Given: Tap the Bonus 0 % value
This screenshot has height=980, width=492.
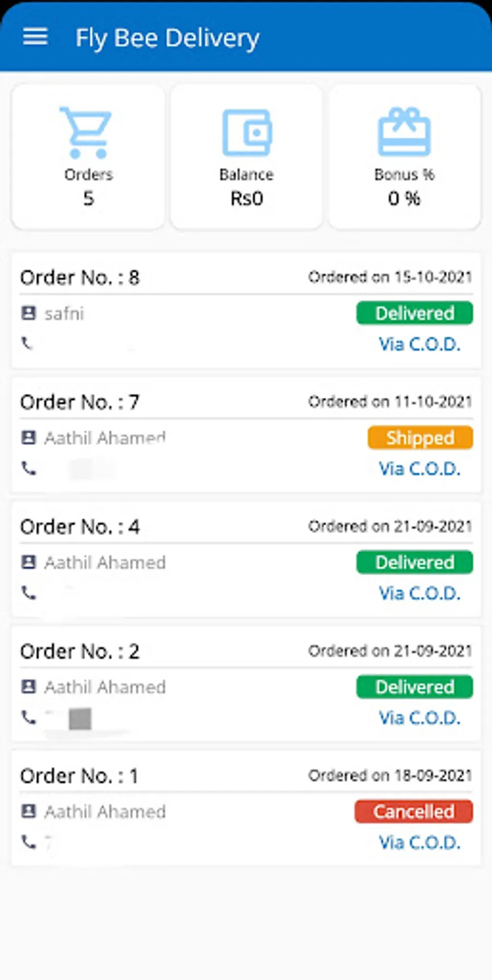Looking at the screenshot, I should [404, 198].
